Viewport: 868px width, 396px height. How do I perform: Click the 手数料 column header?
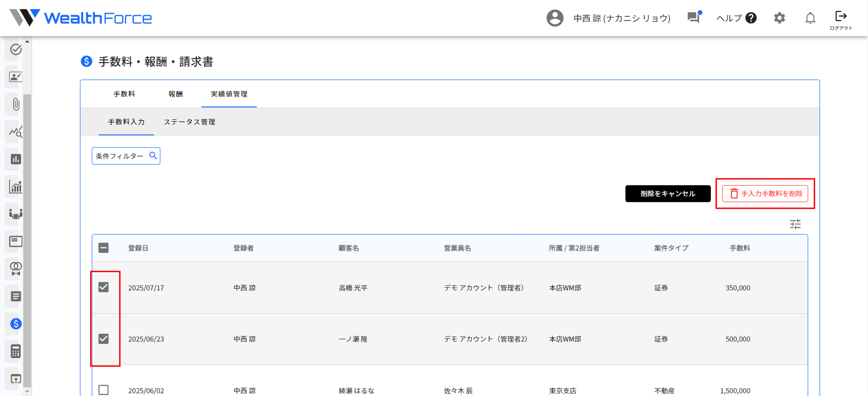coord(740,248)
